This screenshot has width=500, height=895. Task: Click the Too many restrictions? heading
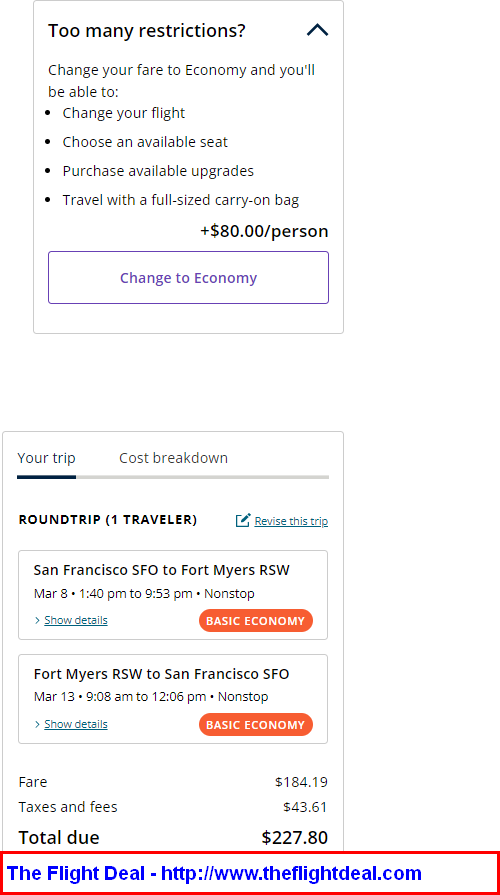point(147,30)
